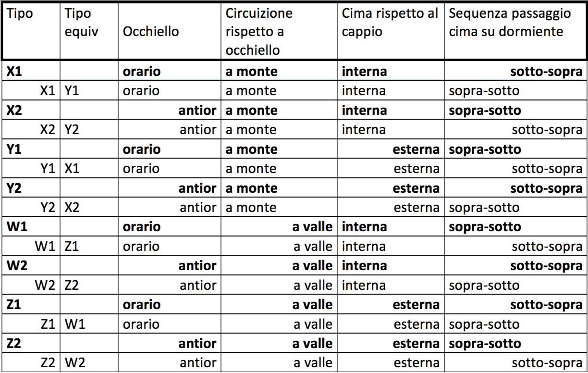This screenshot has width=588, height=373.
Task: Click "Cima rispetto al cappio" header
Action: (x=390, y=22)
